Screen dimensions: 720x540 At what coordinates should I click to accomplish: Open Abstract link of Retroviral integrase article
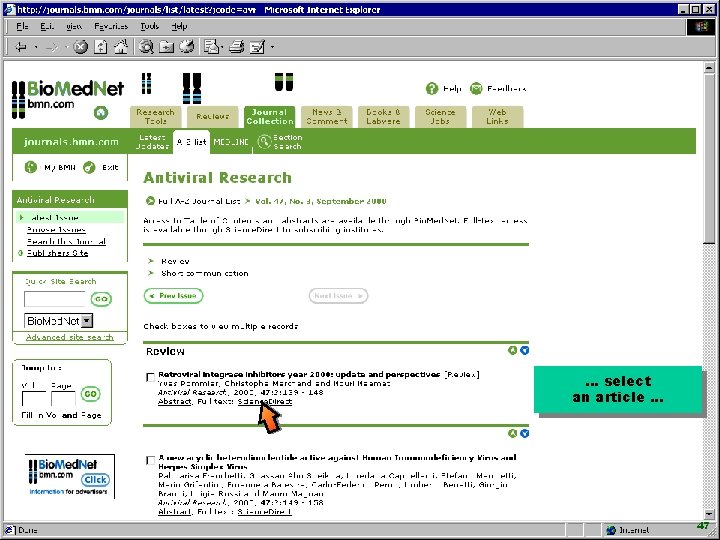pos(174,401)
